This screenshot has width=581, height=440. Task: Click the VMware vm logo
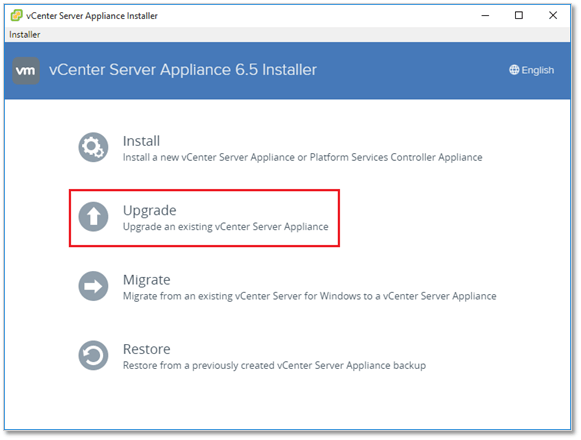click(26, 70)
